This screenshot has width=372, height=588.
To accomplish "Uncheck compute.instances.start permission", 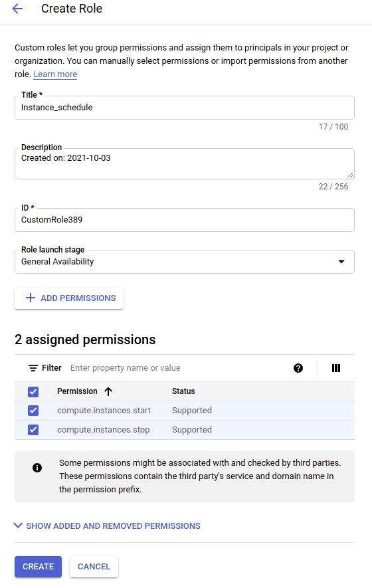I will pyautogui.click(x=33, y=411).
